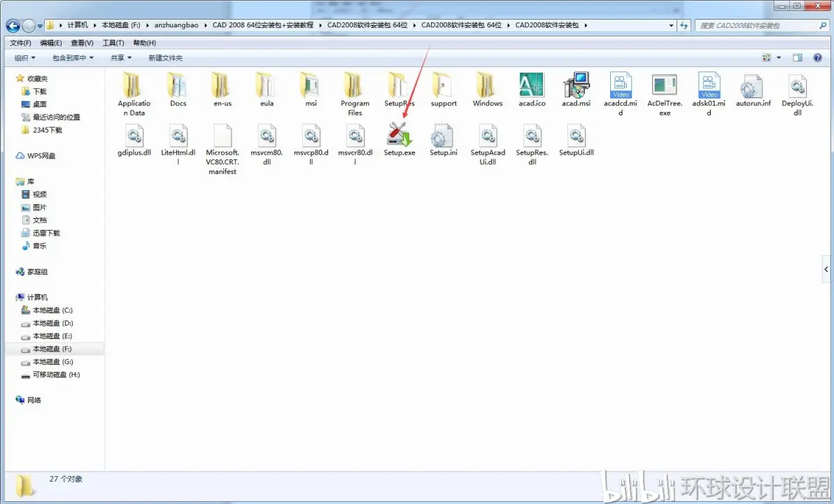834x504 pixels.
Task: Click the Back navigation arrow
Action: (x=13, y=25)
